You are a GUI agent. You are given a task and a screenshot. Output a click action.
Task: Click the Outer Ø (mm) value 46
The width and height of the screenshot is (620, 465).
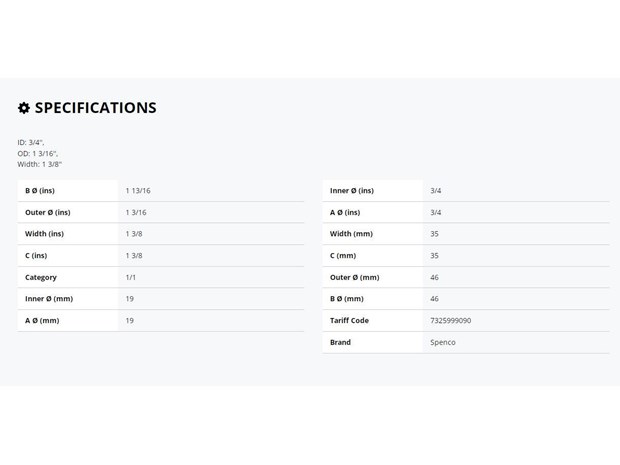point(434,277)
